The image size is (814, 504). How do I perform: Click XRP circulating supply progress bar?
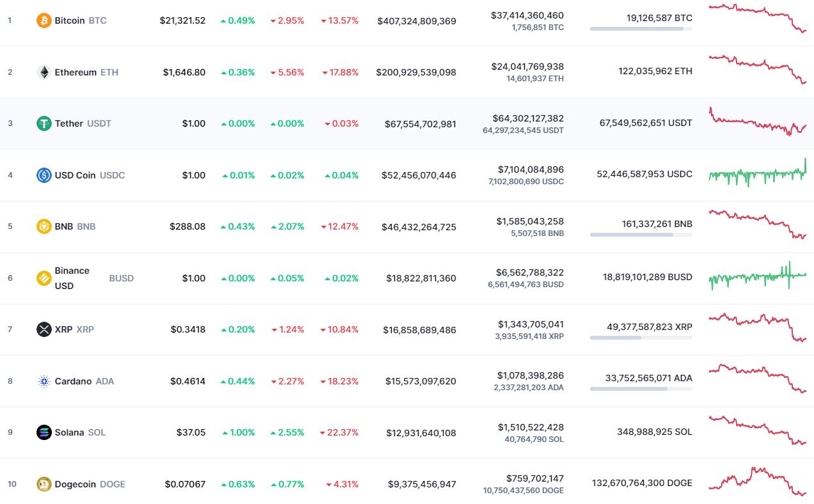641,338
